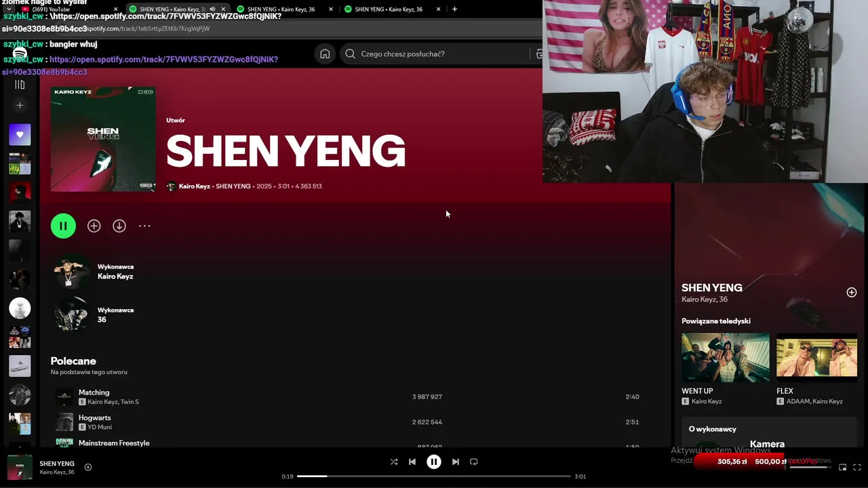Pause playback in the bottom player bar
This screenshot has height=488, width=868.
tap(434, 462)
